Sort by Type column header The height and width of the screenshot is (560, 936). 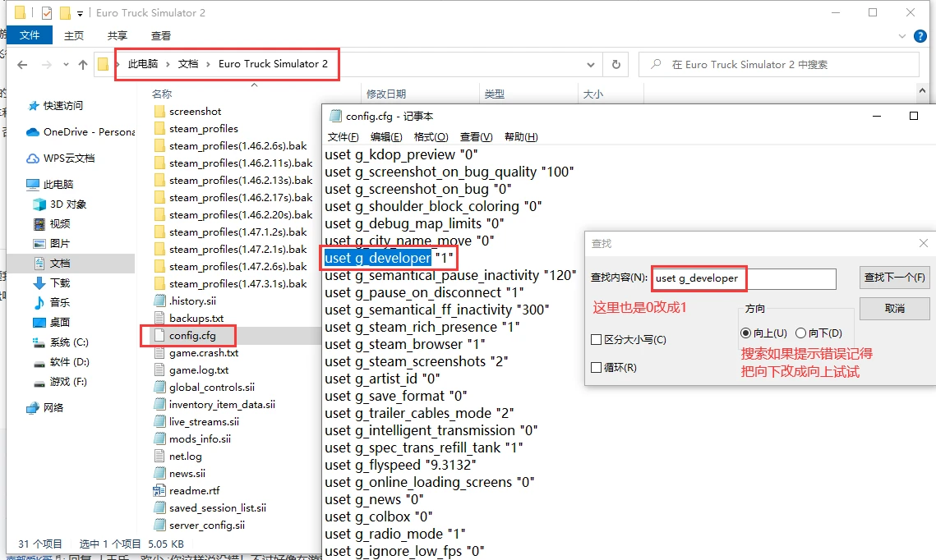point(494,94)
